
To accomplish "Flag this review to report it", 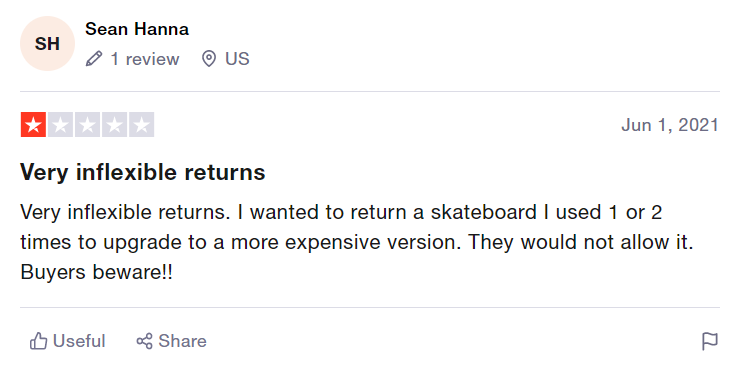I will (710, 341).
